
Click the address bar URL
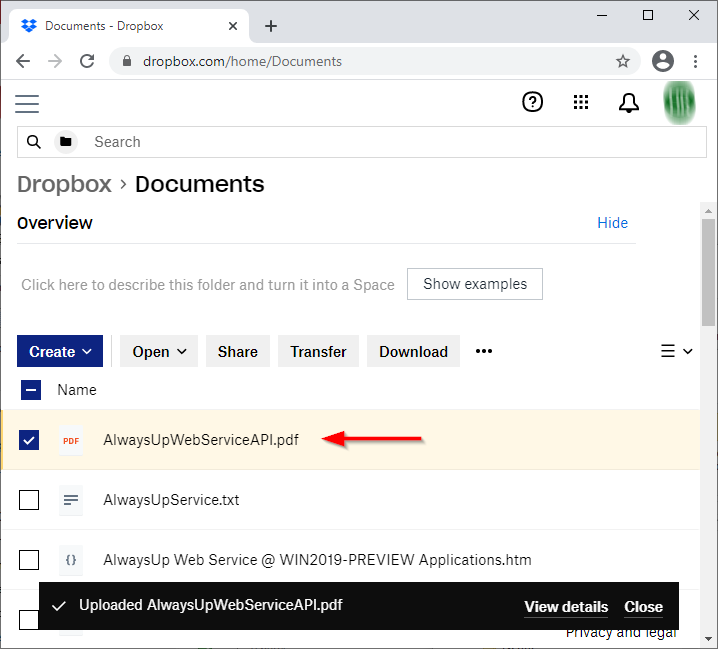[242, 61]
